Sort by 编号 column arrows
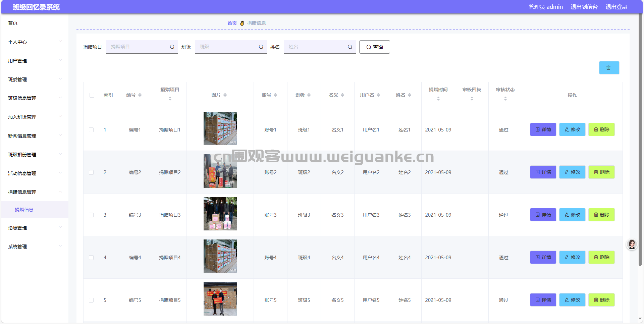The height and width of the screenshot is (324, 644). coord(140,95)
